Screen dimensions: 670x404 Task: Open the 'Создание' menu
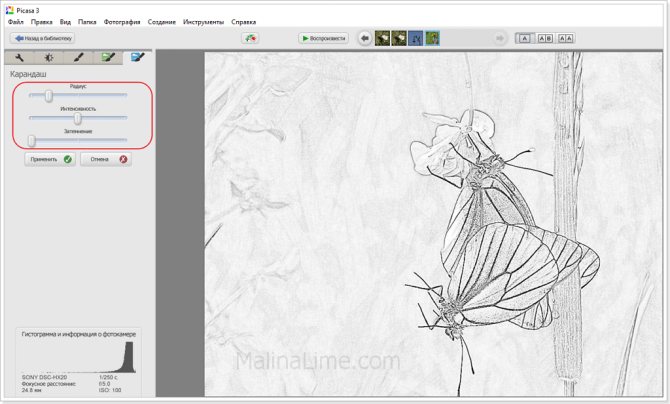162,22
